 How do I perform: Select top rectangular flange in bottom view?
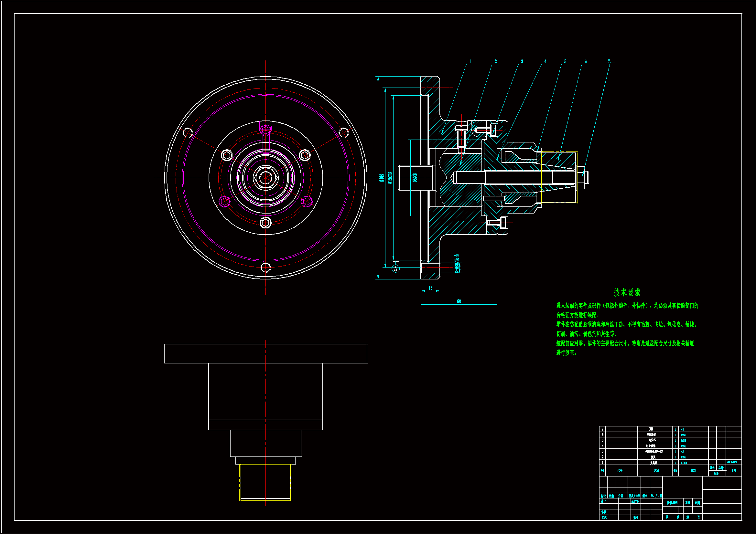point(265,353)
